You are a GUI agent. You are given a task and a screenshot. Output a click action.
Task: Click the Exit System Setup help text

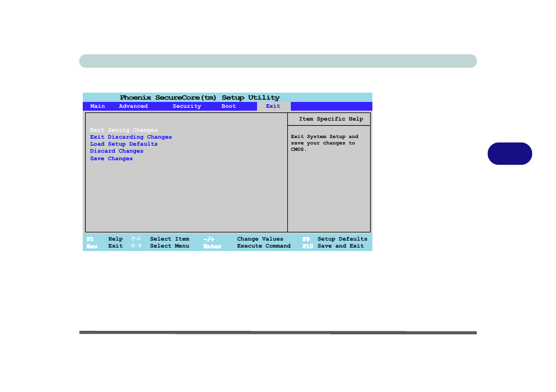click(325, 143)
